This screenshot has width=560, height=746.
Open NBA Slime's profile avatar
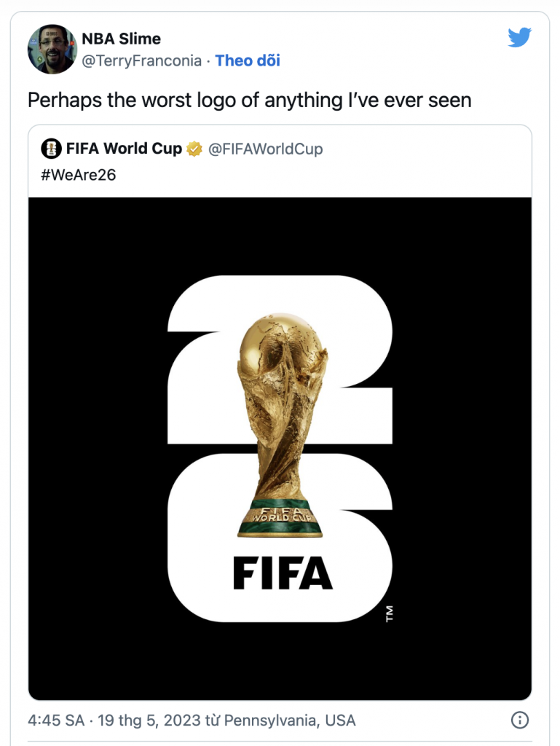(x=52, y=50)
